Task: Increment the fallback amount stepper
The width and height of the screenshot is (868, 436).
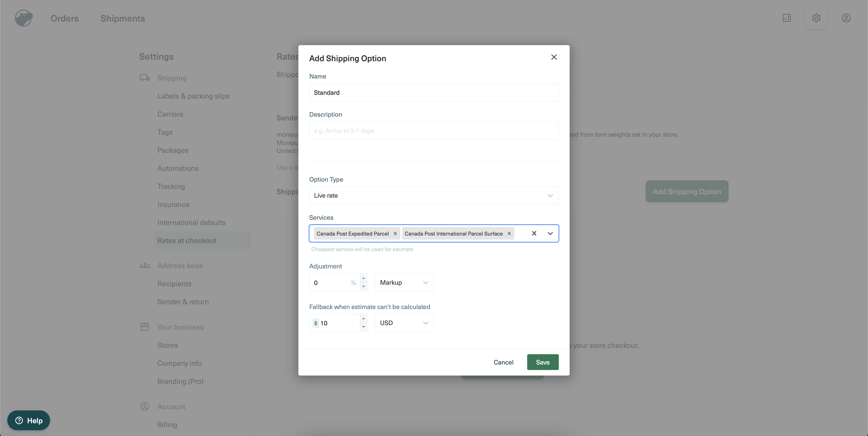Action: click(x=364, y=319)
